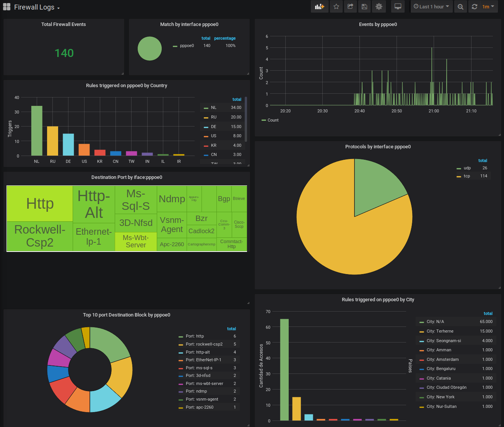
Task: Click the Grafana dashboards grid icon
Action: tap(7, 7)
